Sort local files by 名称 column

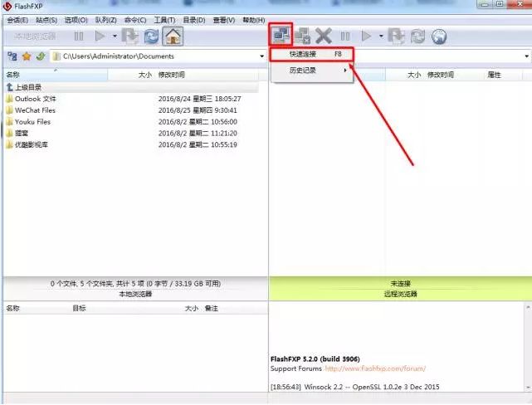pyautogui.click(x=56, y=75)
